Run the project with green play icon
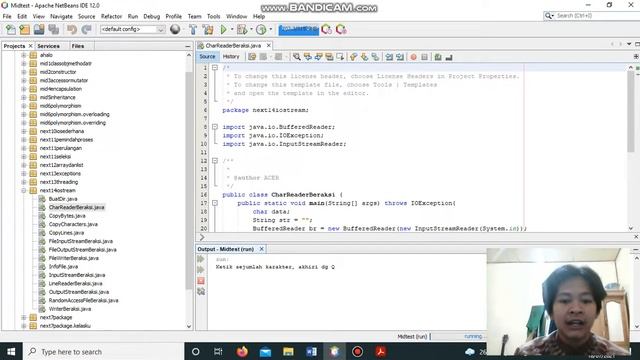Screen dimensions: 640x360 pos(223,29)
